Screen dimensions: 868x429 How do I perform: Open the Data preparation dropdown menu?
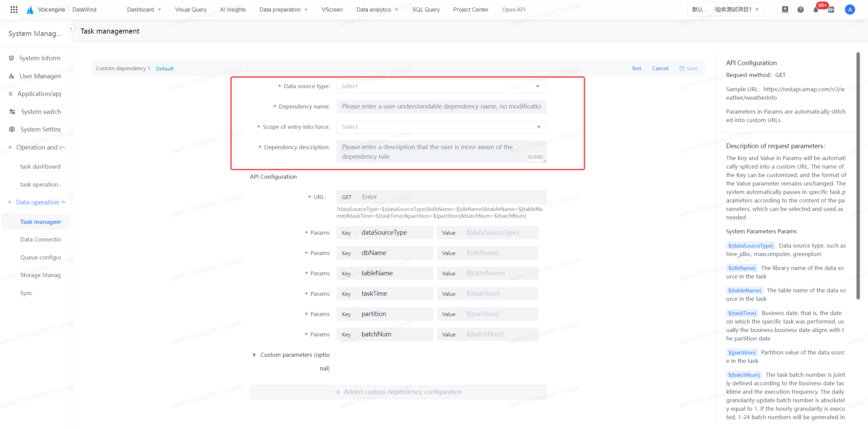284,9
